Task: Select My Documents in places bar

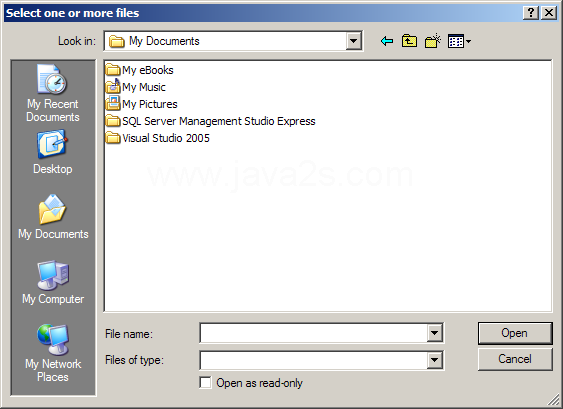Action: click(53, 217)
